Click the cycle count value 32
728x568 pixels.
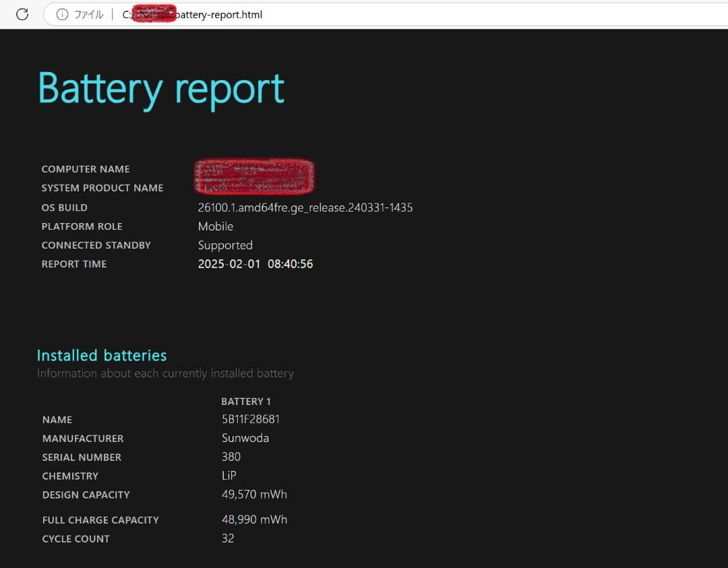(228, 538)
